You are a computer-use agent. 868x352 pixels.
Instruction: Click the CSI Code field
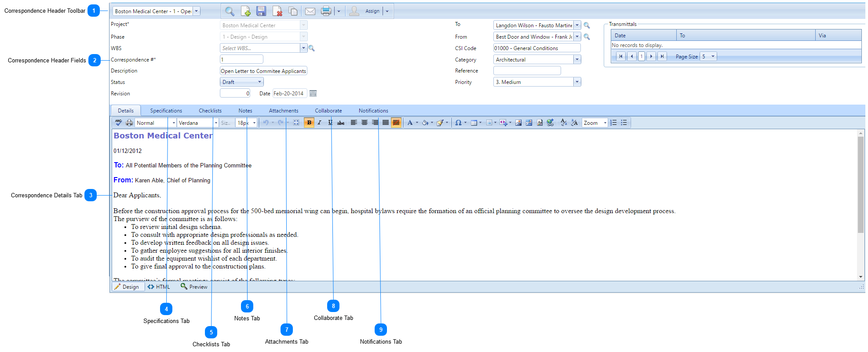point(537,48)
